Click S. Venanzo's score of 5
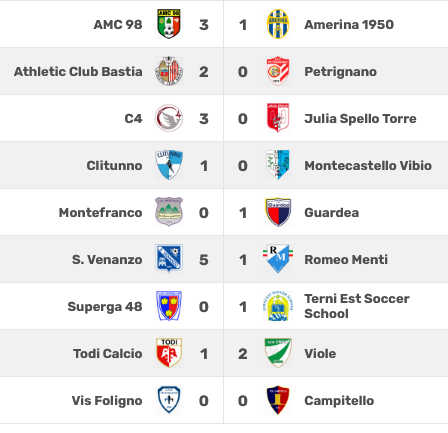Viewport: 448px width, 433px height. 204,260
